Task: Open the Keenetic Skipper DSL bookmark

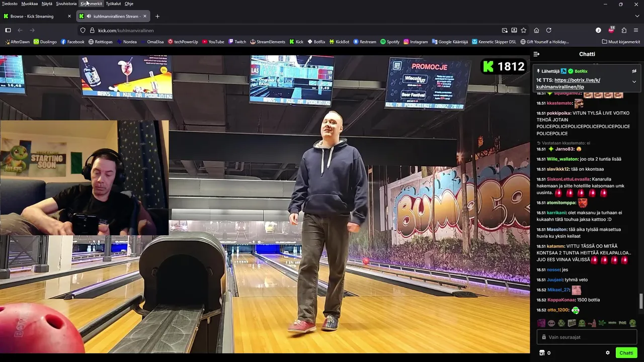Action: pyautogui.click(x=494, y=42)
